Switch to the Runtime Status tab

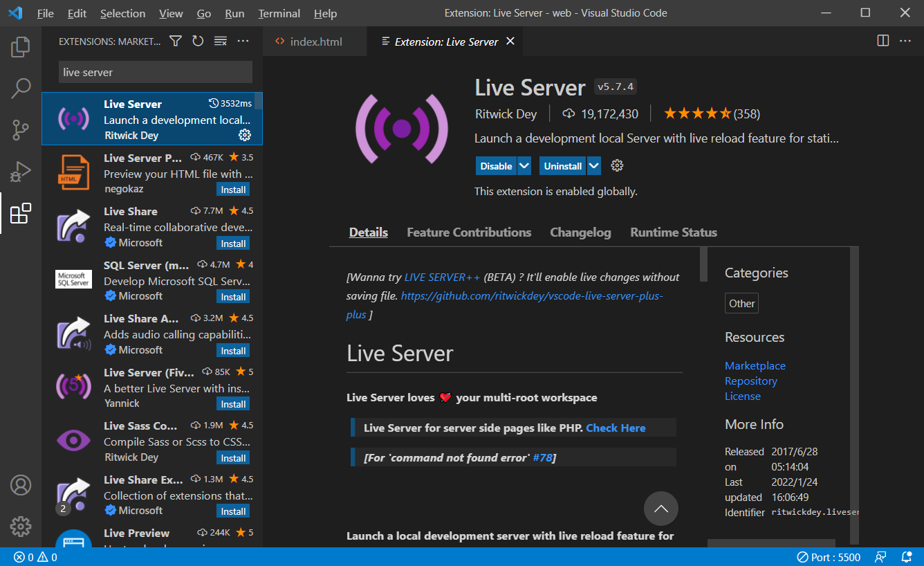(x=674, y=232)
